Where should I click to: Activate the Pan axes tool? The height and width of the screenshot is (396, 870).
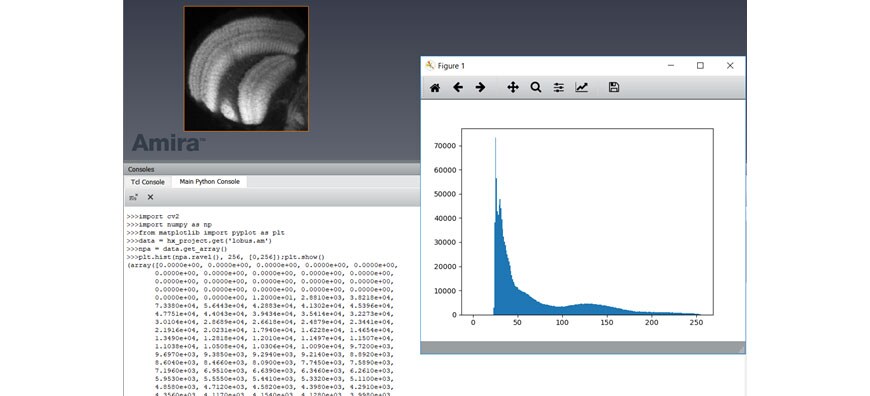pyautogui.click(x=513, y=88)
